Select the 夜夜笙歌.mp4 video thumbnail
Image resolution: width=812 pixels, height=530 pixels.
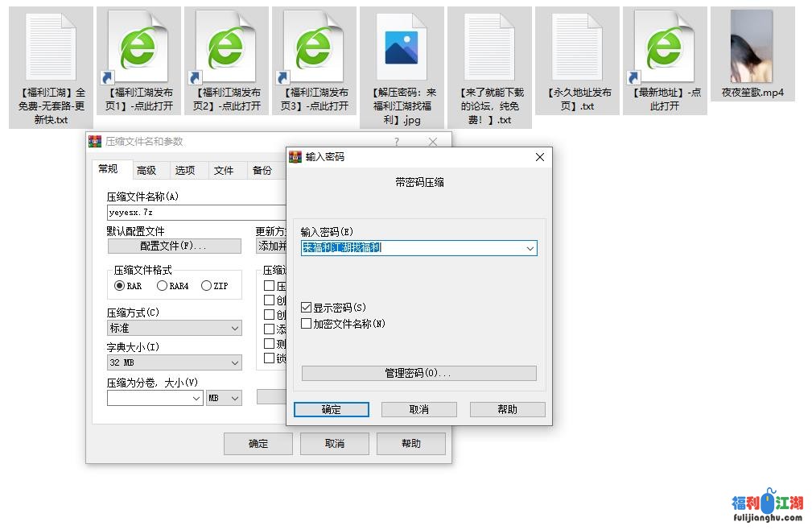click(x=752, y=47)
